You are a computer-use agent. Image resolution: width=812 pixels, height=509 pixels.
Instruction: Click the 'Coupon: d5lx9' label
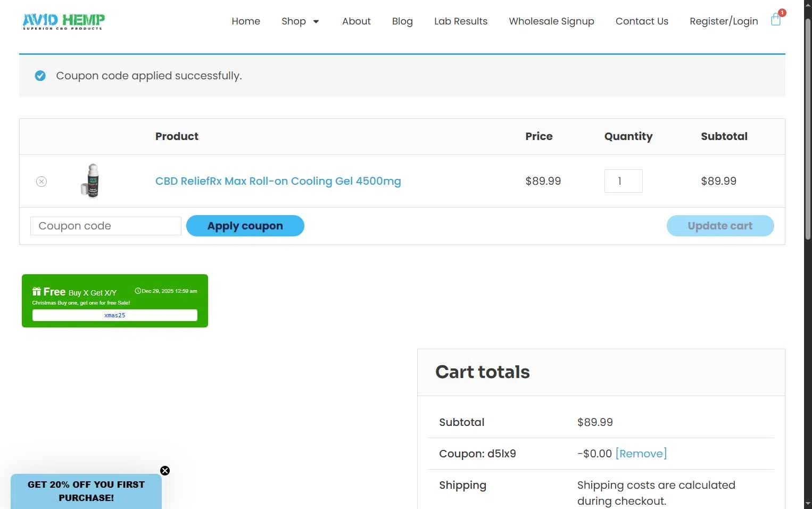point(477,454)
